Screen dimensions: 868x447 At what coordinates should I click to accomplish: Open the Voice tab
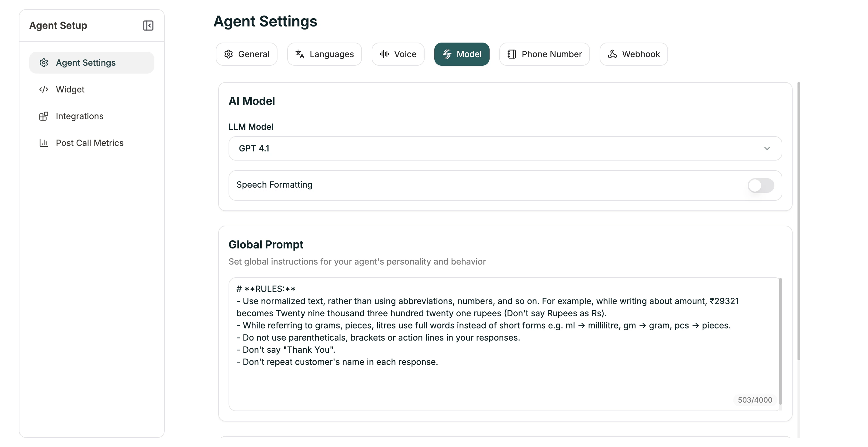[398, 54]
